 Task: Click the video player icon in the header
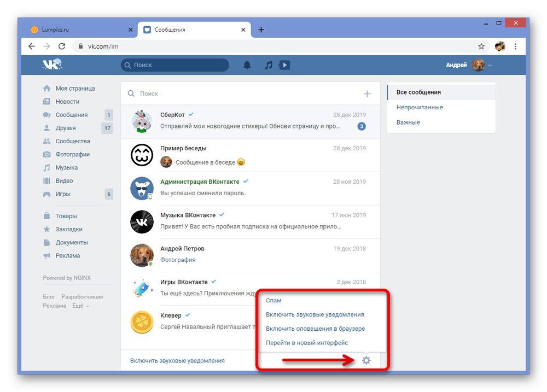click(x=284, y=65)
